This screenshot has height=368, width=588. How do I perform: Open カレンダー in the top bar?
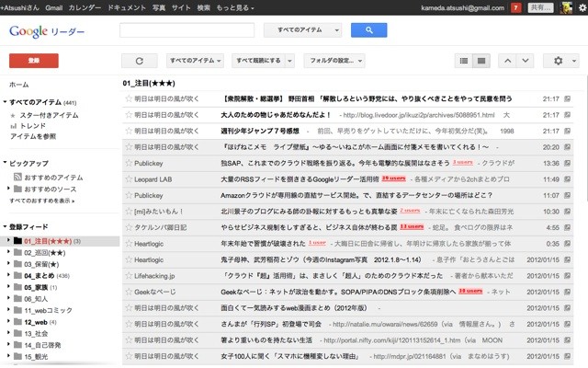click(x=85, y=7)
